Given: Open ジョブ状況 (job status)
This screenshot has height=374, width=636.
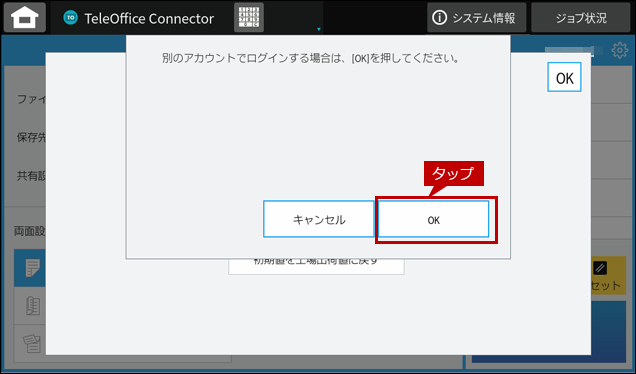Looking at the screenshot, I should (580, 17).
